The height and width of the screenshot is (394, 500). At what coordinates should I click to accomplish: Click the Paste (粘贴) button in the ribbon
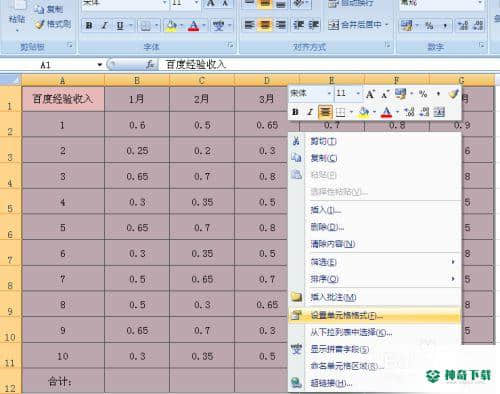pyautogui.click(x=17, y=16)
